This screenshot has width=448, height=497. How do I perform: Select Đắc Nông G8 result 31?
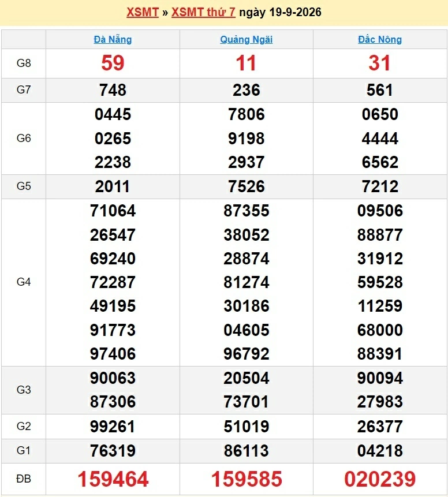tap(380, 63)
